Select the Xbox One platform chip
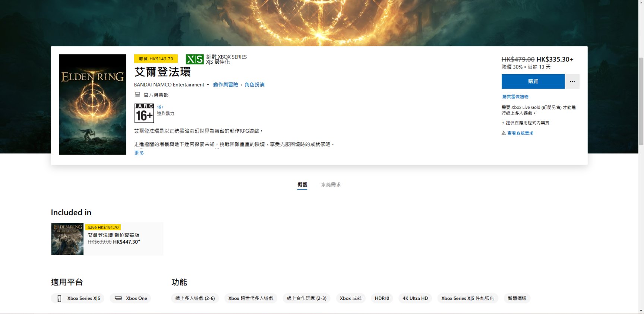 tap(130, 298)
